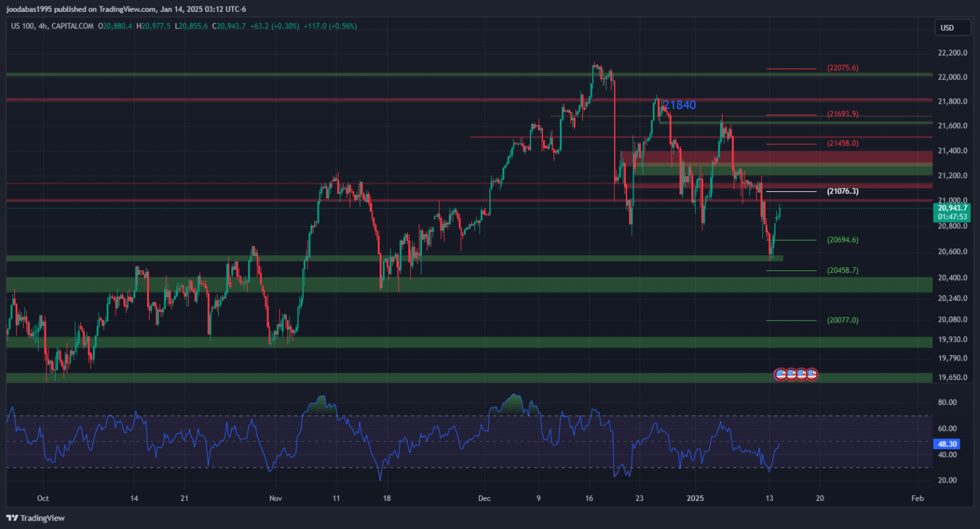This screenshot has width=980, height=529.
Task: Select the third US flag event icon from left
Action: 801,374
